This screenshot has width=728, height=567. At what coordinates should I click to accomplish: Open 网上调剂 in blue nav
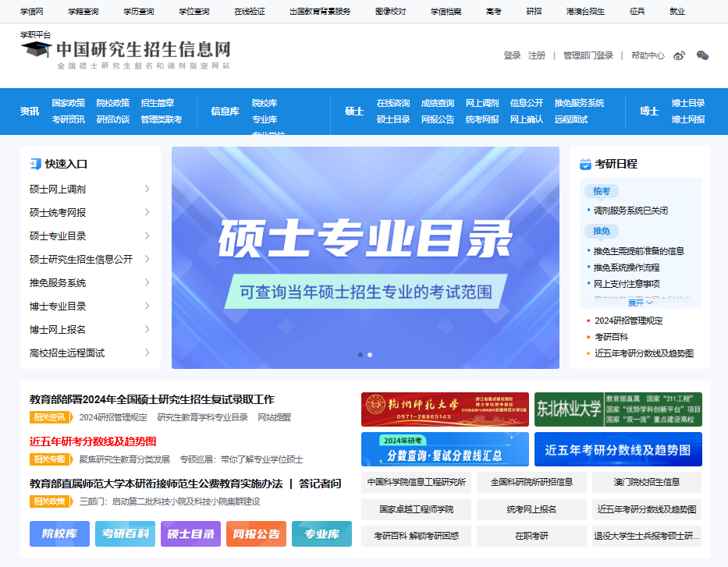(x=482, y=103)
